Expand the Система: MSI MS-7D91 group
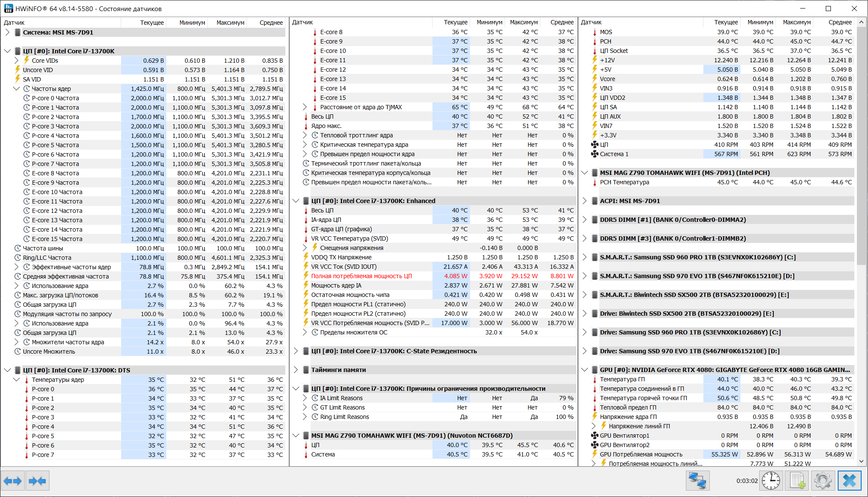Screen dimensions: 868x497 (7, 32)
